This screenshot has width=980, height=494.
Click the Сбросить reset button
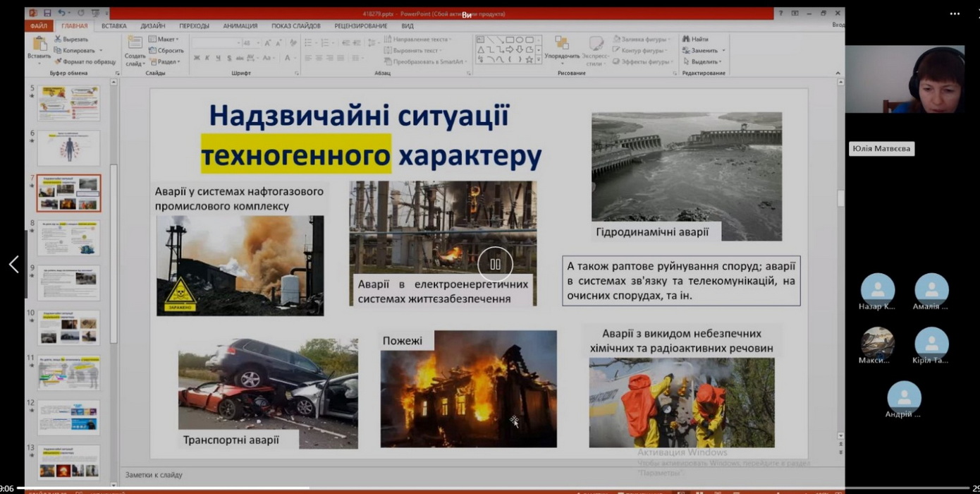tap(166, 51)
